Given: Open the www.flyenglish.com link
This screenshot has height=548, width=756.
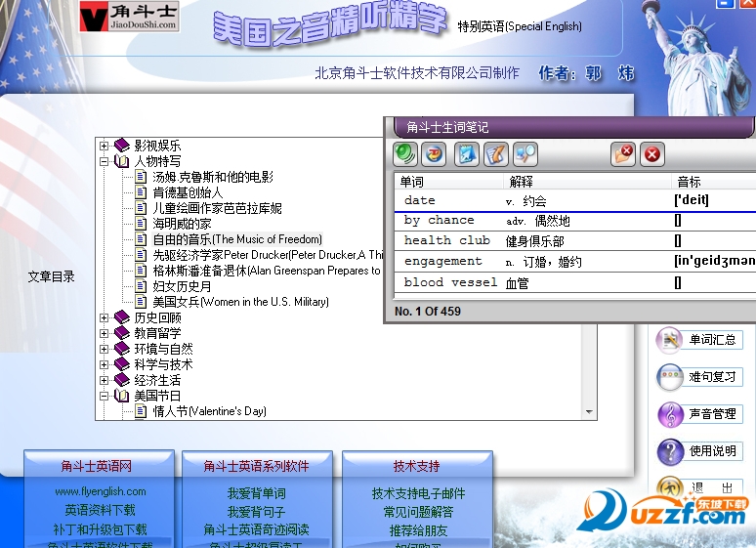Looking at the screenshot, I should pyautogui.click(x=101, y=491).
